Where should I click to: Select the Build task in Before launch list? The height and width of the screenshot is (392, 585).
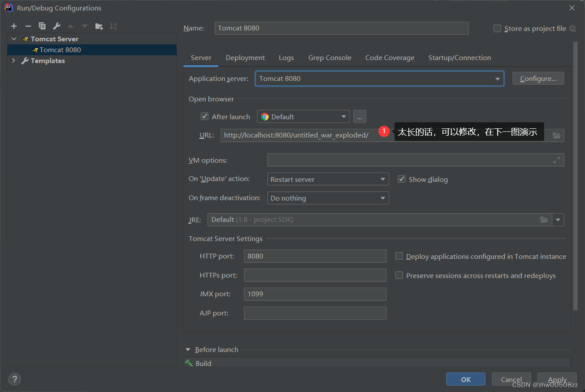coord(377,363)
